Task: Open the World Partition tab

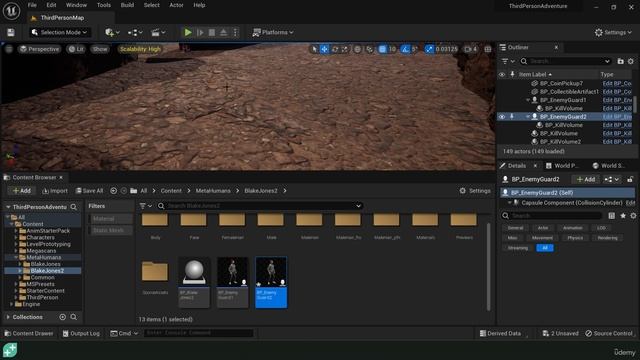Action: 562,166
